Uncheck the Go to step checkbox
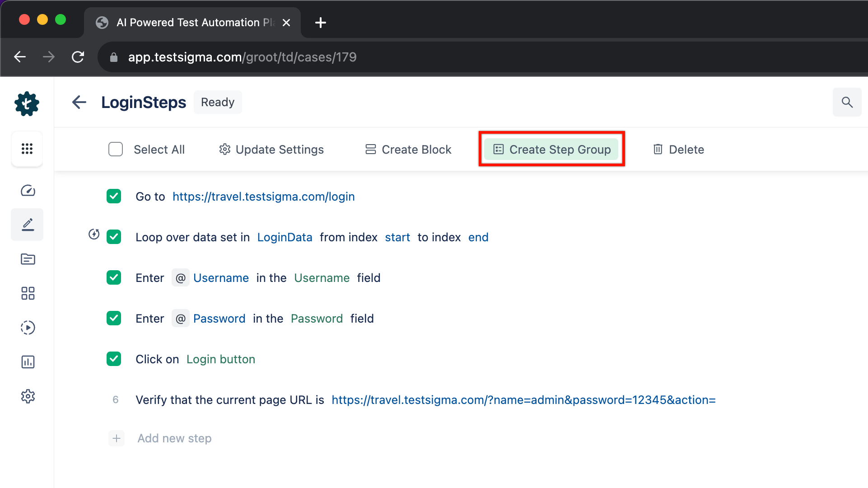868x488 pixels. pyautogui.click(x=114, y=196)
